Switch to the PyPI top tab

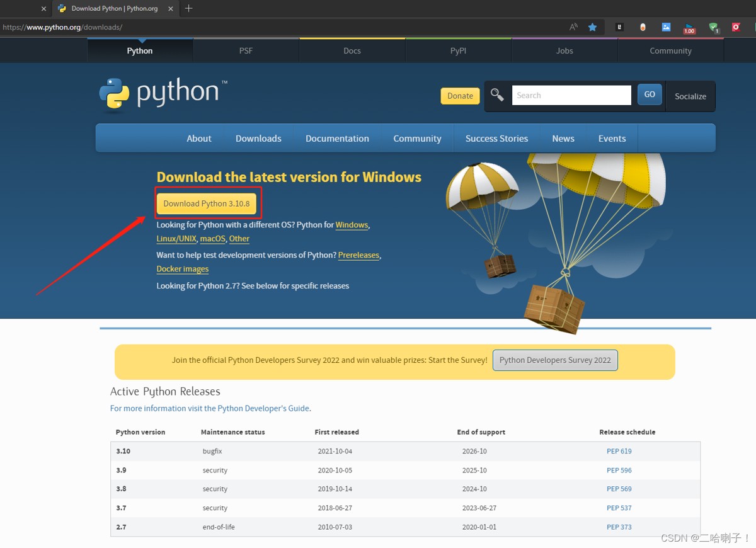458,51
